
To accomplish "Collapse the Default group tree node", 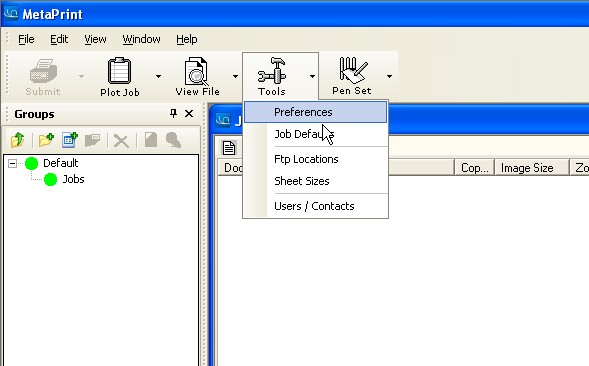I will pyautogui.click(x=12, y=163).
